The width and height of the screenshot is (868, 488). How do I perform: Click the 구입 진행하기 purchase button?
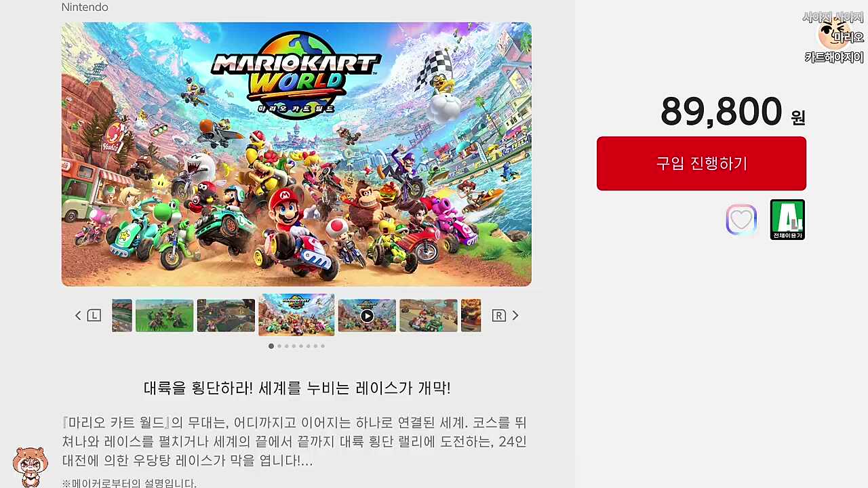[x=701, y=163]
